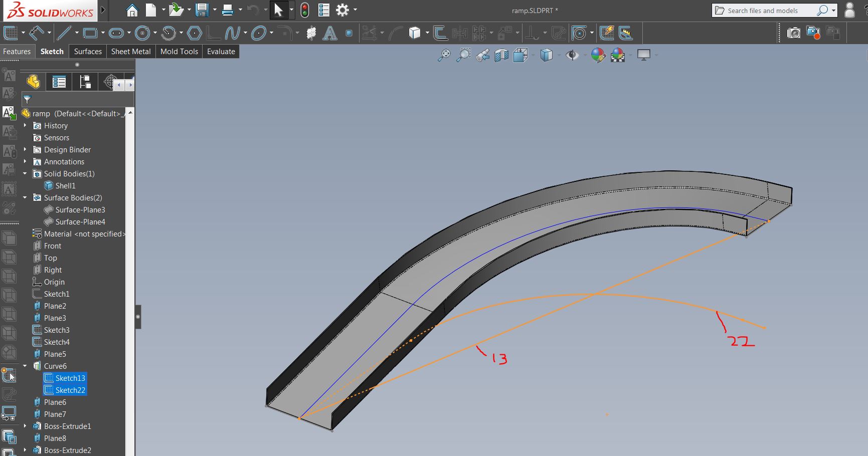The image size is (868, 456).
Task: Select Sketch22 in the feature tree
Action: click(65, 390)
